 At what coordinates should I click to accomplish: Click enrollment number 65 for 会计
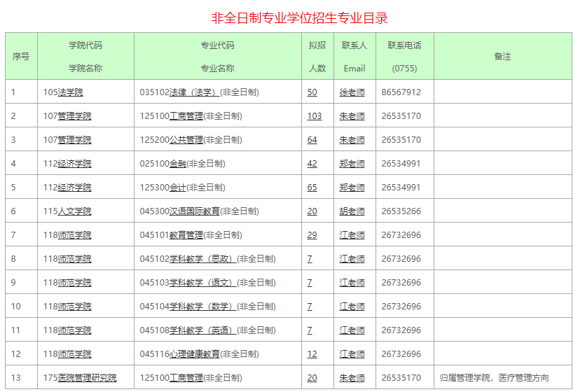pyautogui.click(x=312, y=188)
